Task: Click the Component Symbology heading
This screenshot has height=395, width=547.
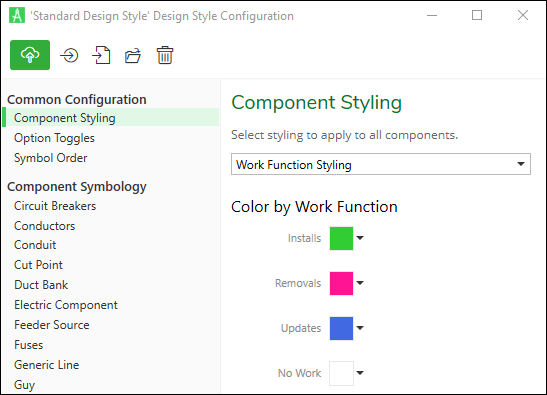Action: (77, 187)
